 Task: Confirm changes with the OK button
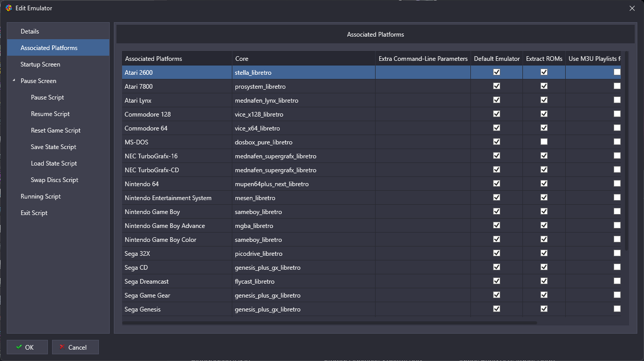click(x=27, y=347)
